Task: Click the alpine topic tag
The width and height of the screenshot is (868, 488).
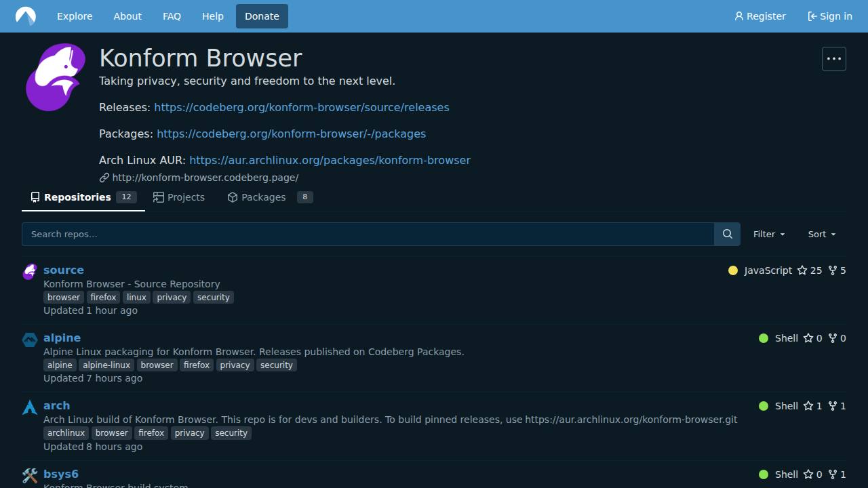Action: pyautogui.click(x=60, y=365)
